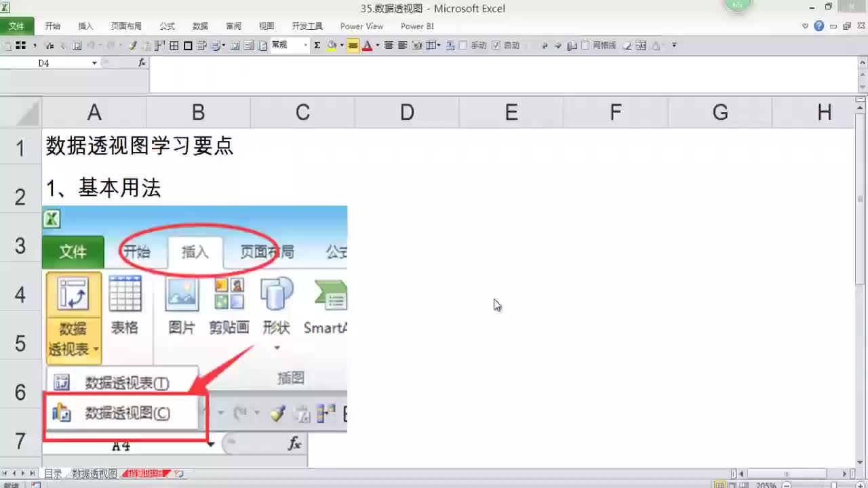Select cell with text 1、基本用法

[x=103, y=188]
